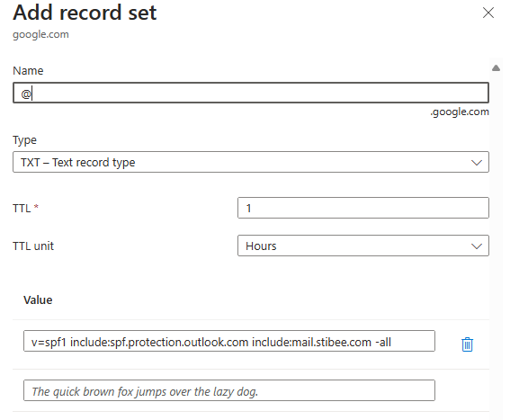Click the empty value field with fox placeholder
Viewport: 510px width, 420px height.
[229, 390]
